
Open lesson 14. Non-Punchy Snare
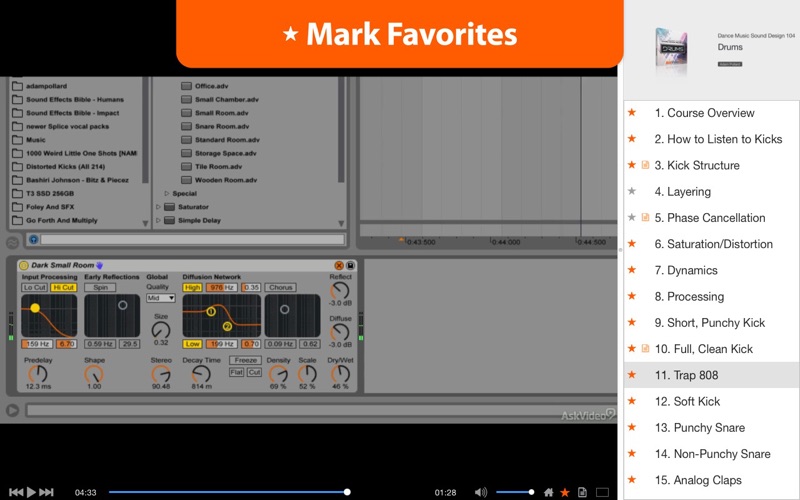click(x=712, y=454)
